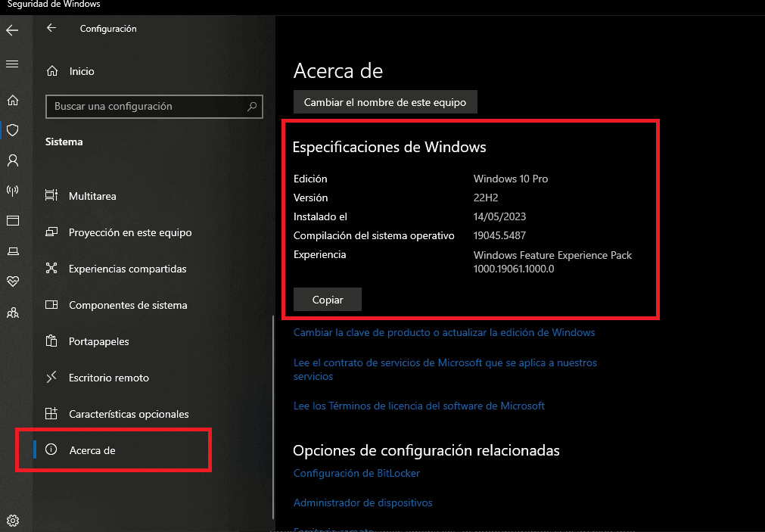Open the Firewall network antenna icon

13,191
